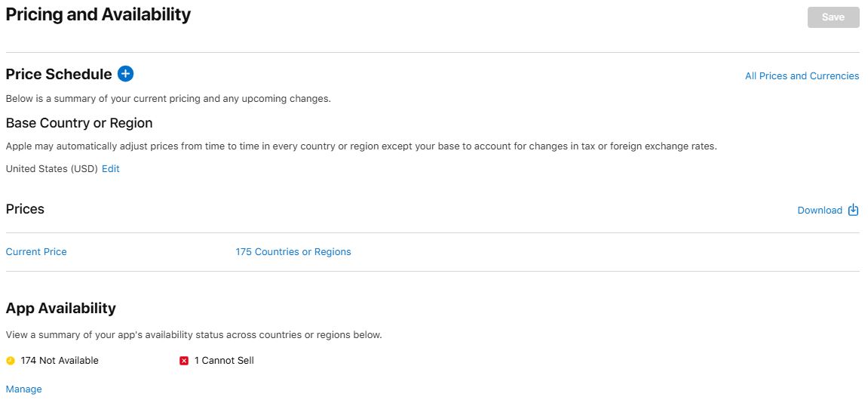The width and height of the screenshot is (868, 403).
Task: Click the Download text link
Action: click(x=820, y=211)
